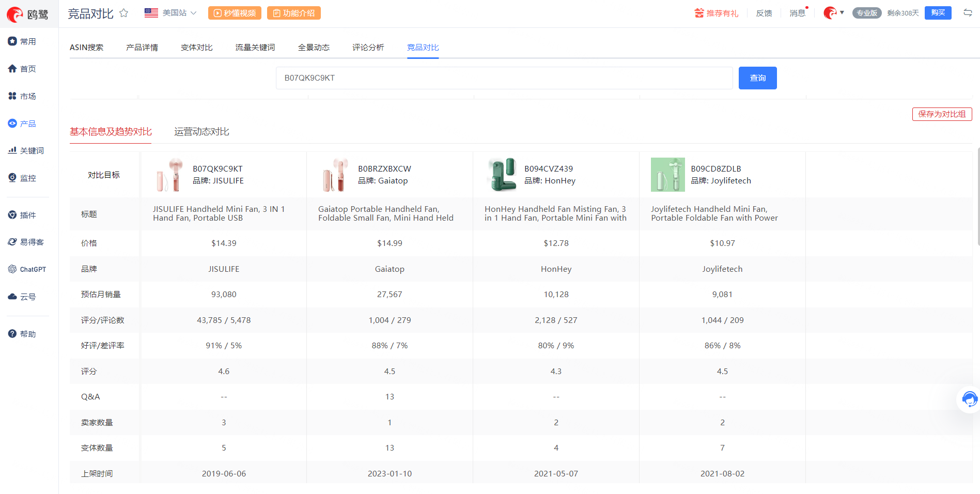
Task: Select 运营动态对比 sub-tab
Action: (x=201, y=132)
